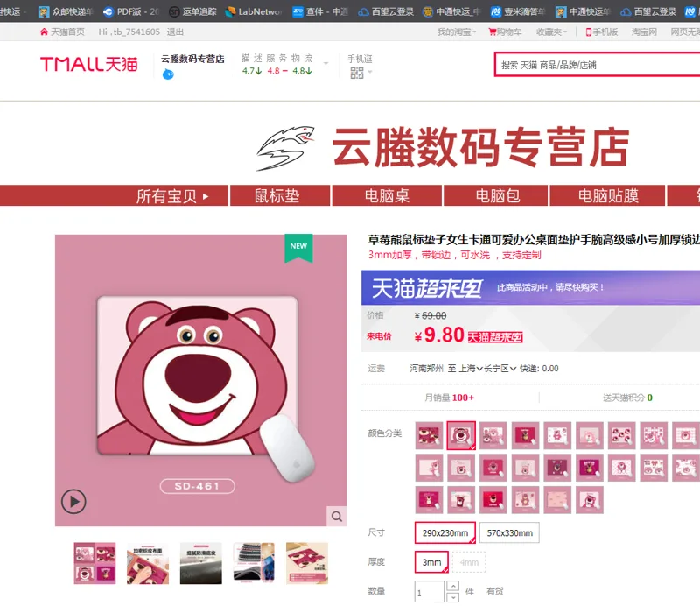
Task: Expand the 长宁区 district dropdown
Action: coord(500,369)
